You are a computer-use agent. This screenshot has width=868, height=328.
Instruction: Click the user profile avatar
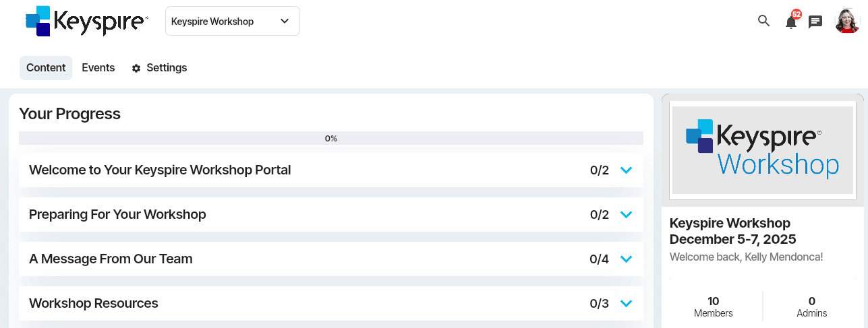(847, 21)
